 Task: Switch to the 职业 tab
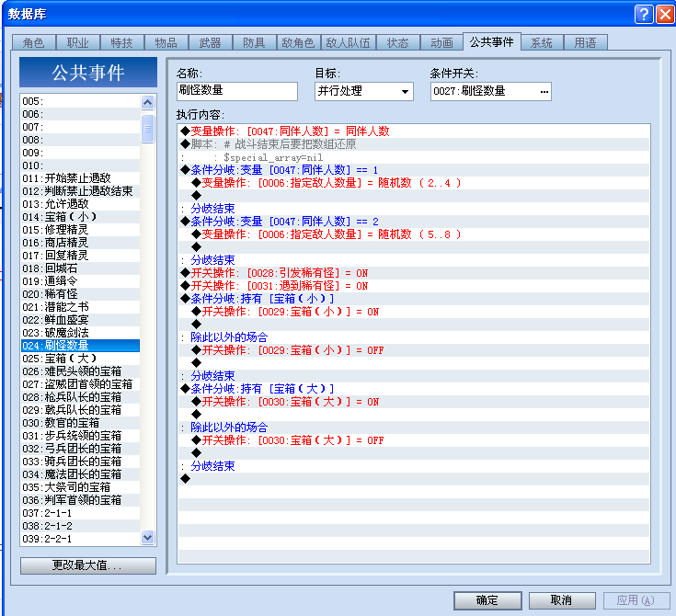[x=78, y=42]
